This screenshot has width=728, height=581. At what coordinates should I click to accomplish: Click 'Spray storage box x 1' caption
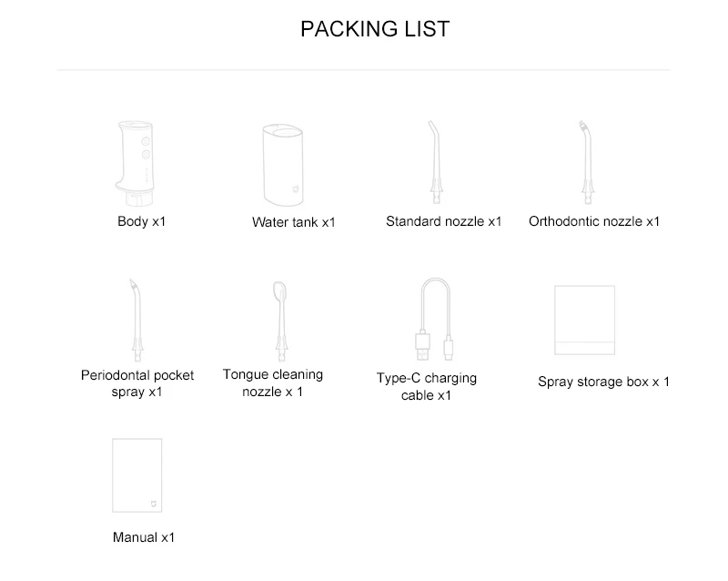pyautogui.click(x=603, y=382)
